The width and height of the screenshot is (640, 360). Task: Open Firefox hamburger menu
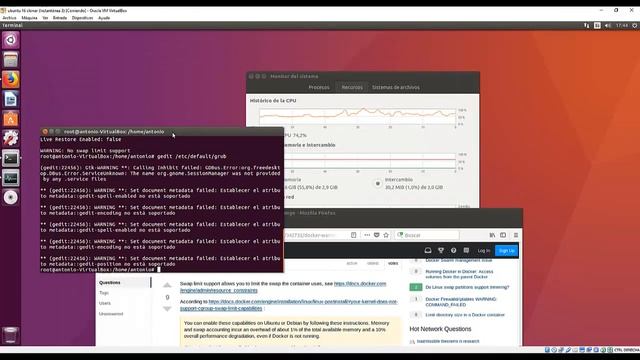516,235
